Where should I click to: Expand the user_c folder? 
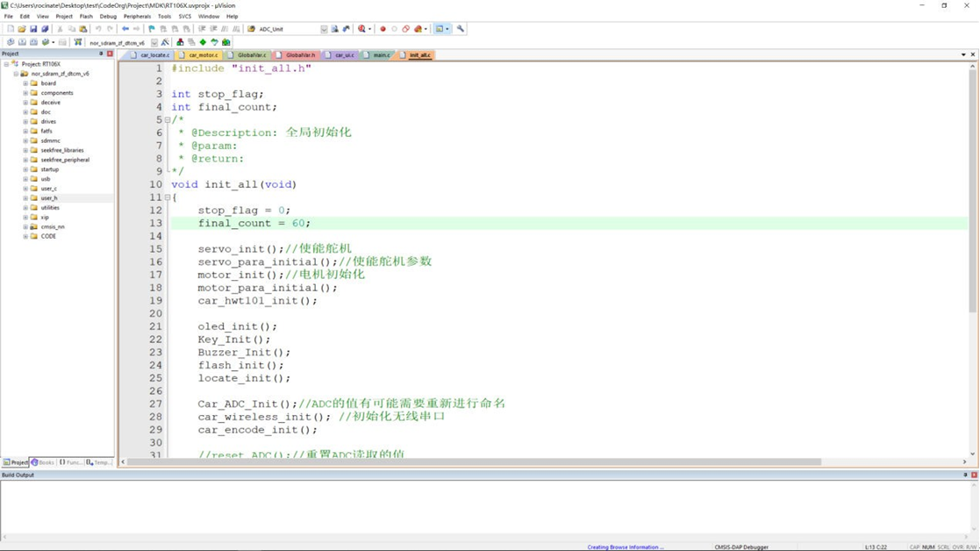point(25,189)
